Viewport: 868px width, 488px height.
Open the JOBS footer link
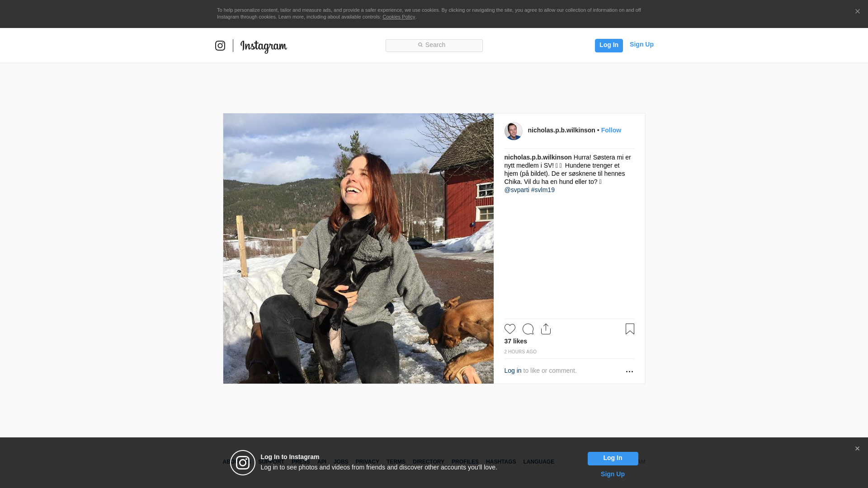coord(341,462)
